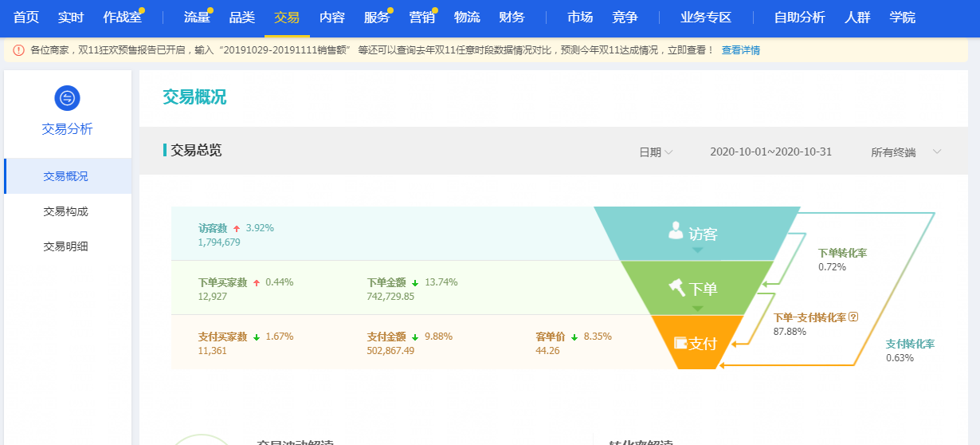The width and height of the screenshot is (980, 445).
Task: Click the hammer icon in 下单 funnel stage
Action: coord(676,286)
